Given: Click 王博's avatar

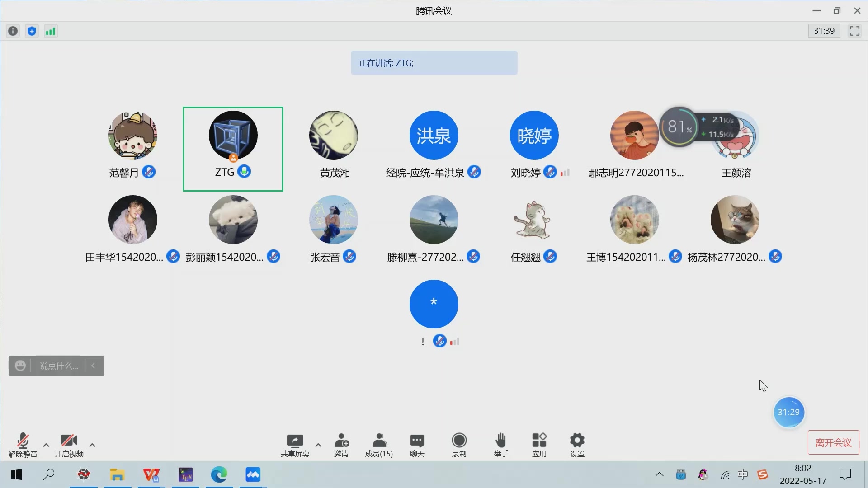Looking at the screenshot, I should pos(635,220).
